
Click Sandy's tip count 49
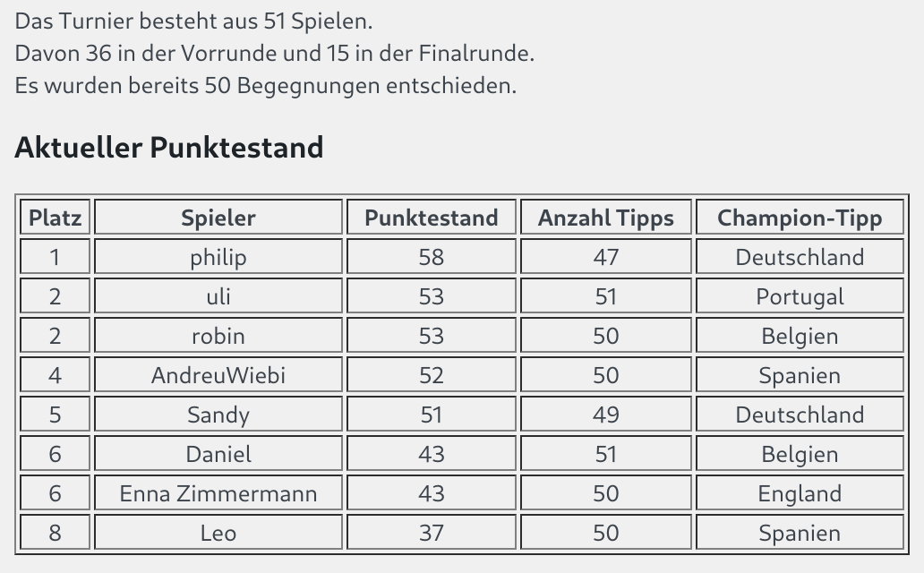click(x=606, y=415)
